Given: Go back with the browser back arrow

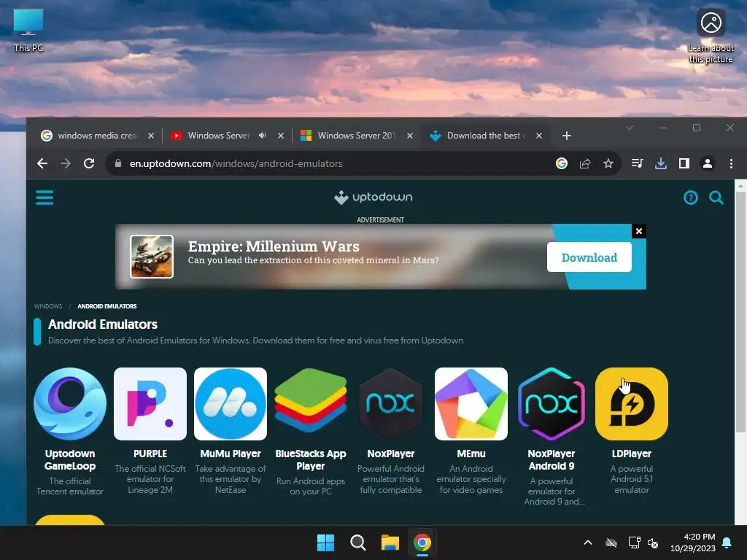Looking at the screenshot, I should 42,163.
